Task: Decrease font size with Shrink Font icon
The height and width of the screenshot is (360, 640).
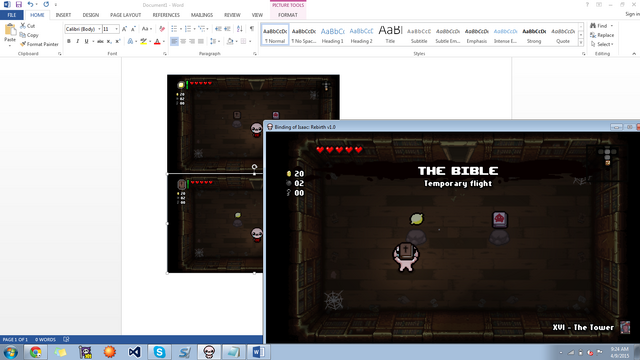Action: click(x=133, y=29)
